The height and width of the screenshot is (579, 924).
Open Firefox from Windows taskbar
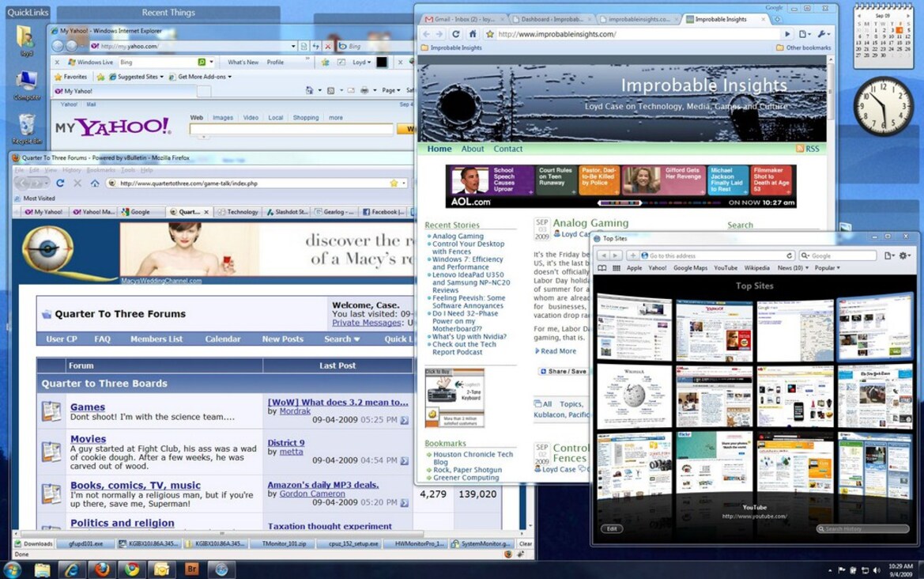[x=102, y=570]
